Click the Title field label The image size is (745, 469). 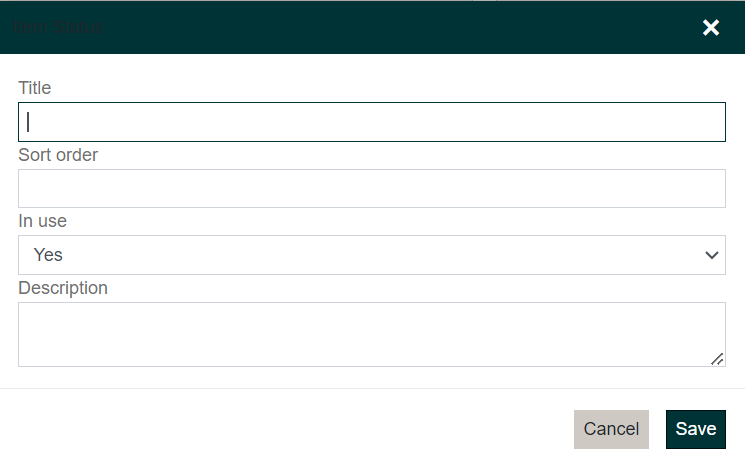coord(35,88)
